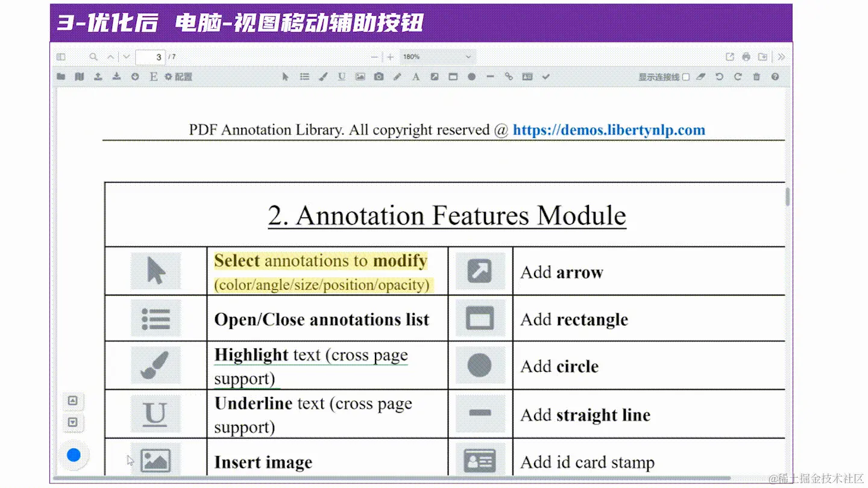
Task: Click the E export icon in the toolbar
Action: point(154,77)
